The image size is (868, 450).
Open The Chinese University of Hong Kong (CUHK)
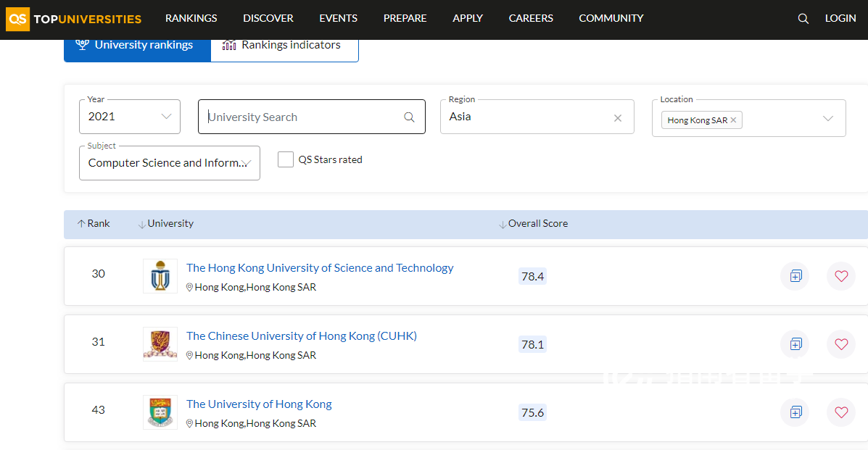coord(302,336)
